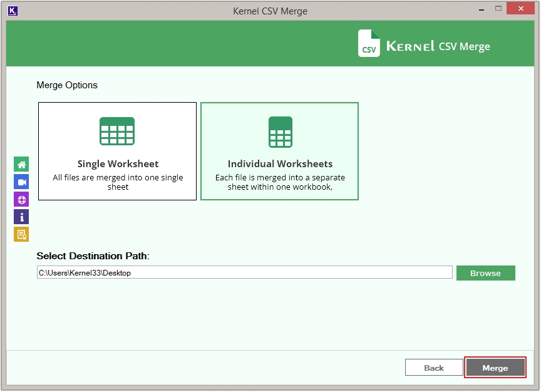Click the Kernel app icon in title bar

pyautogui.click(x=13, y=11)
